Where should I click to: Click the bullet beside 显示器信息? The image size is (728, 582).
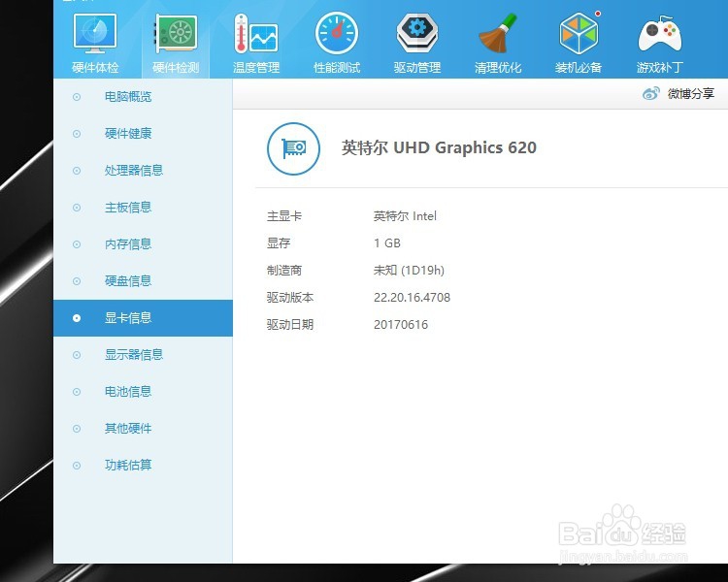(77, 355)
